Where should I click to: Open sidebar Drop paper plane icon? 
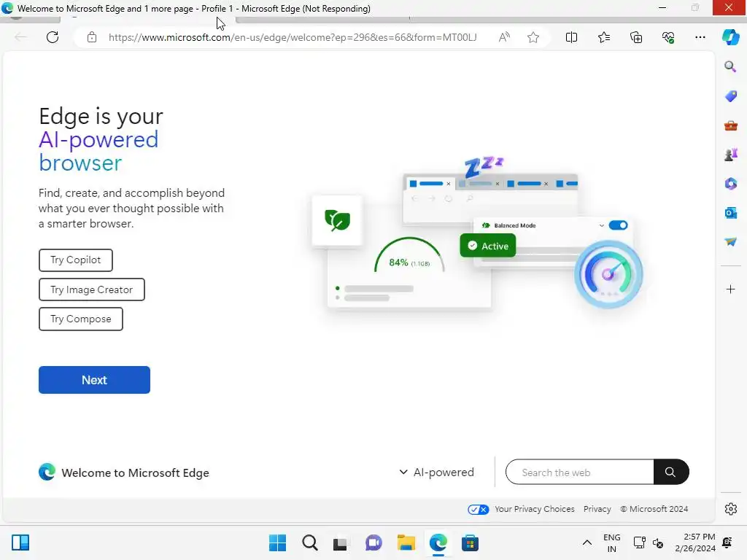[x=730, y=242]
